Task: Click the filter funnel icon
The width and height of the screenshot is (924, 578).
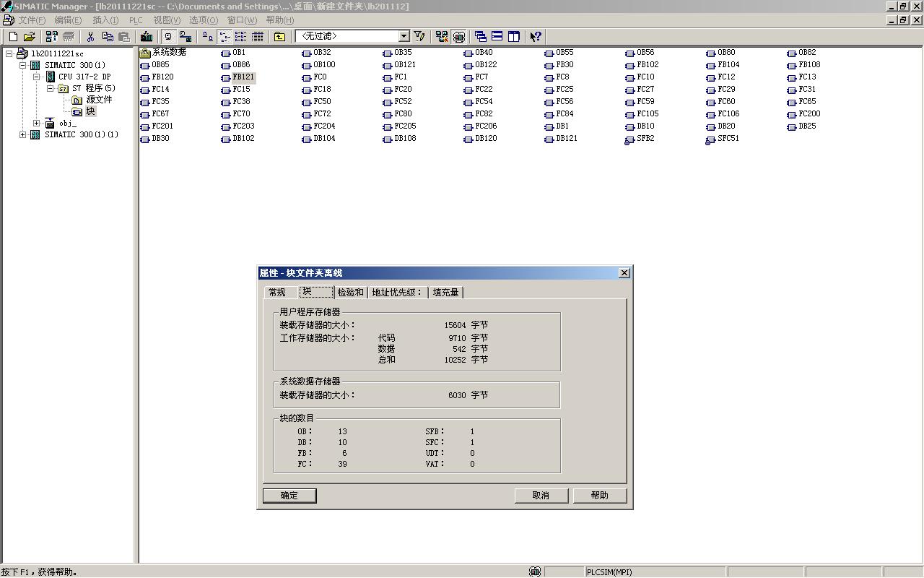Action: coord(419,36)
